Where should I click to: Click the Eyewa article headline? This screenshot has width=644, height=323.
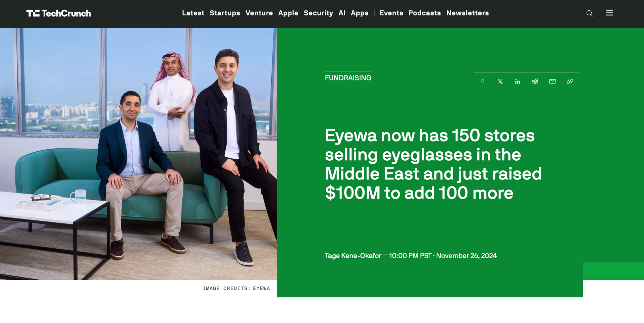pos(433,164)
